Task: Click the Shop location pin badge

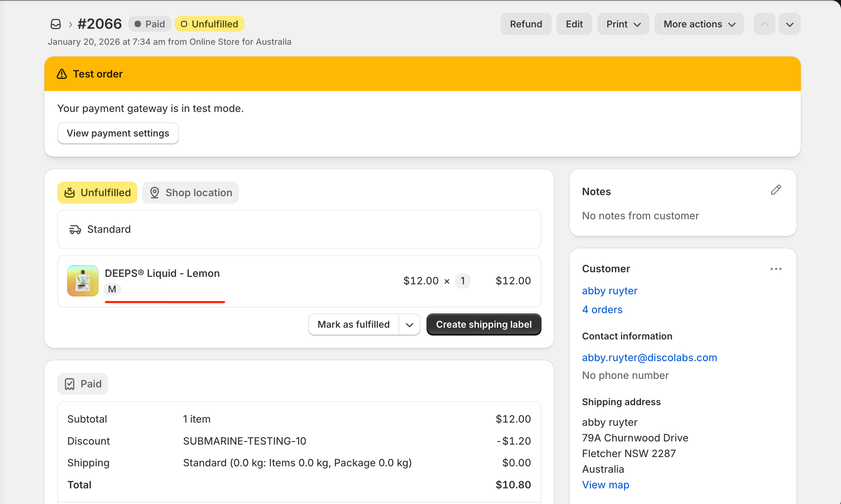Action: click(190, 193)
